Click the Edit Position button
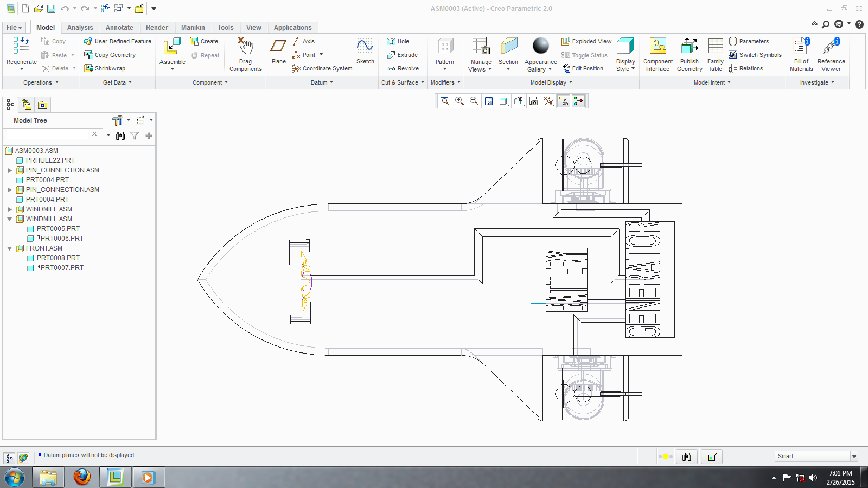Screen dimensions: 868x488 (583, 68)
